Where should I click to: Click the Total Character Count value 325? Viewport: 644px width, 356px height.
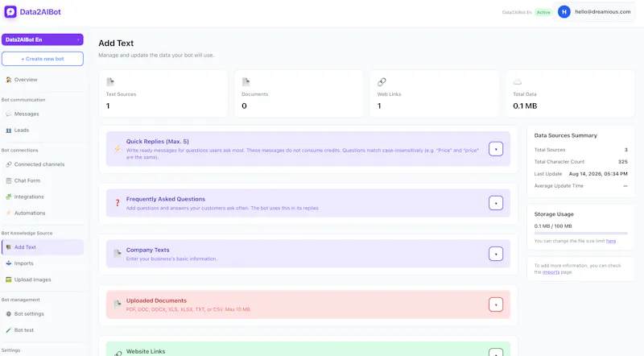[622, 162]
